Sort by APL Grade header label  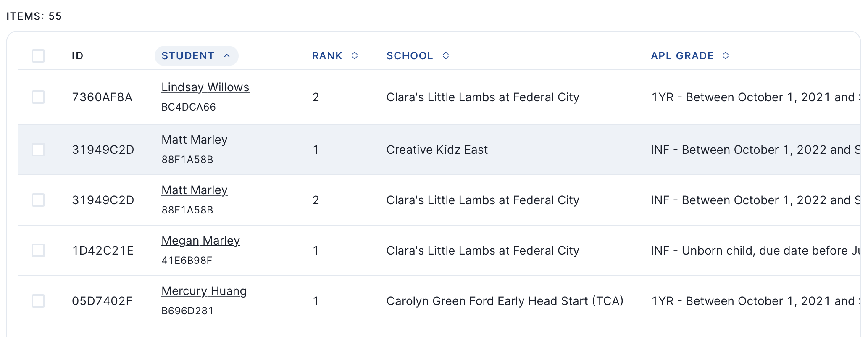(x=682, y=56)
